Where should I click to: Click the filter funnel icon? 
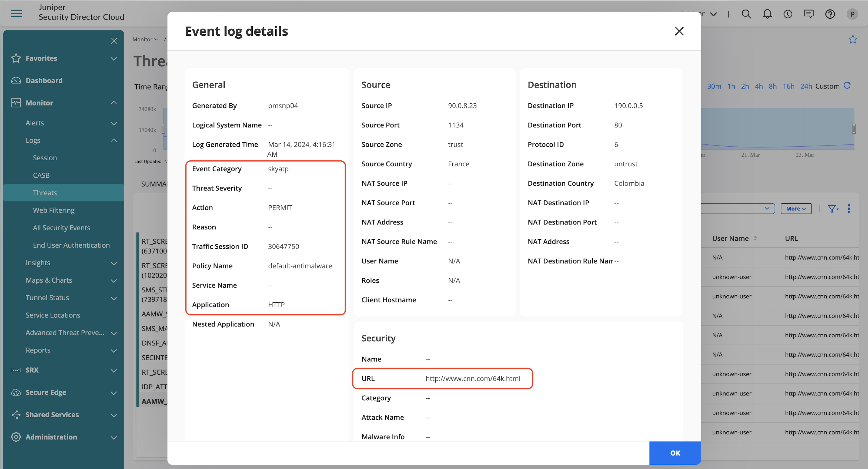click(832, 209)
